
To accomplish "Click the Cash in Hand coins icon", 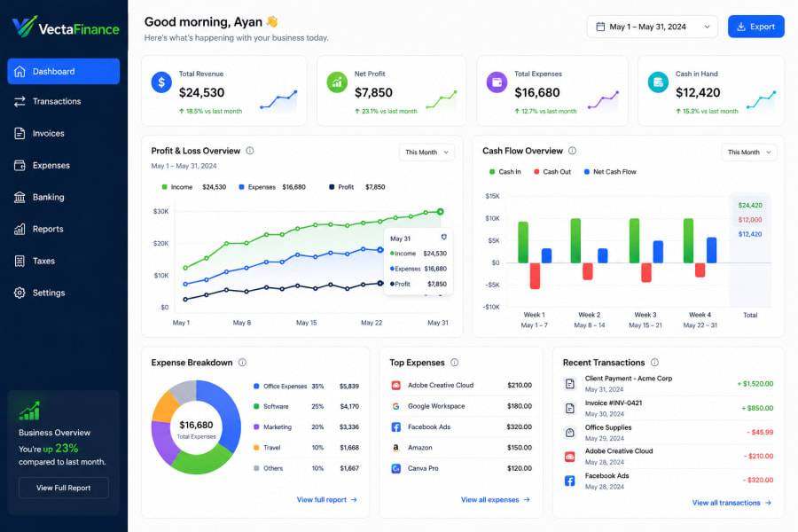I will pos(658,82).
